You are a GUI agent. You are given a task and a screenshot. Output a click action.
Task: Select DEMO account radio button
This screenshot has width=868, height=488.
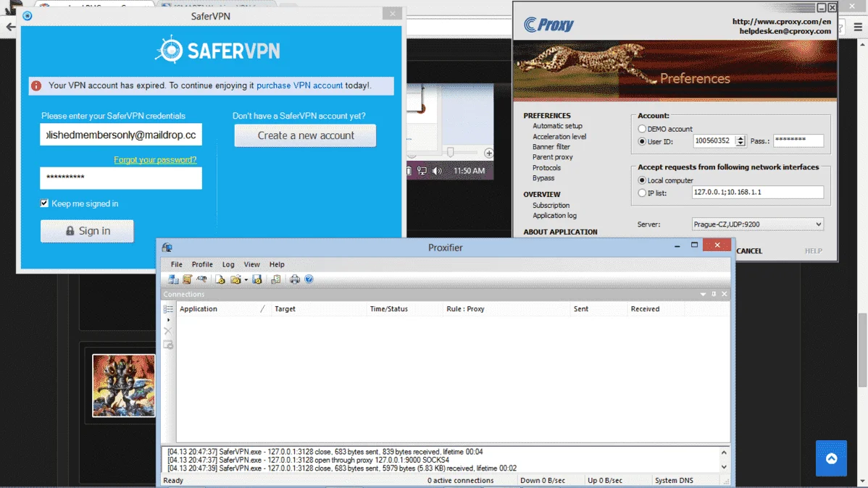(642, 129)
